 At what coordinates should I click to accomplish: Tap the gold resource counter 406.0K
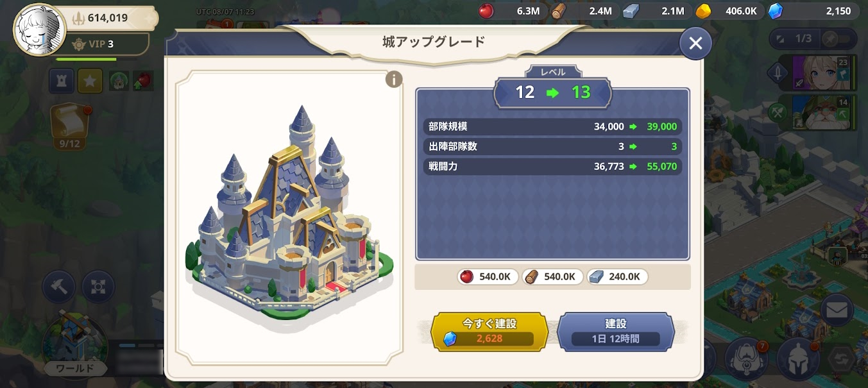coord(730,11)
